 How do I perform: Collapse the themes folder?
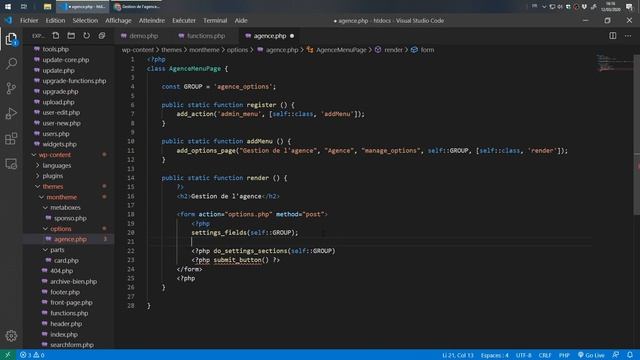tap(53, 187)
